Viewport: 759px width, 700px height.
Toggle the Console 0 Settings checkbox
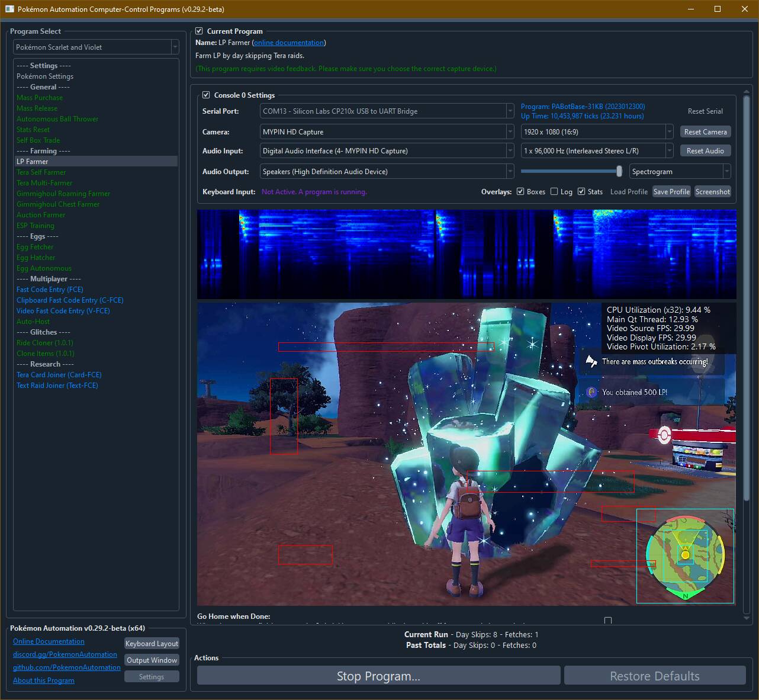tap(206, 95)
